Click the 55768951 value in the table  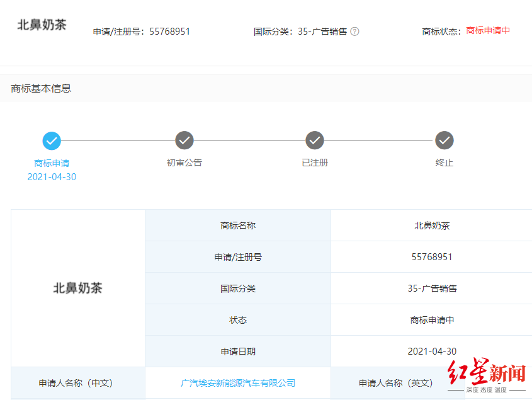[432, 257]
